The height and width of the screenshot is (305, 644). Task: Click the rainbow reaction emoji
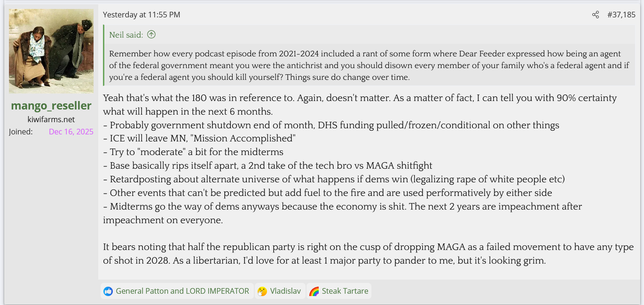click(314, 291)
